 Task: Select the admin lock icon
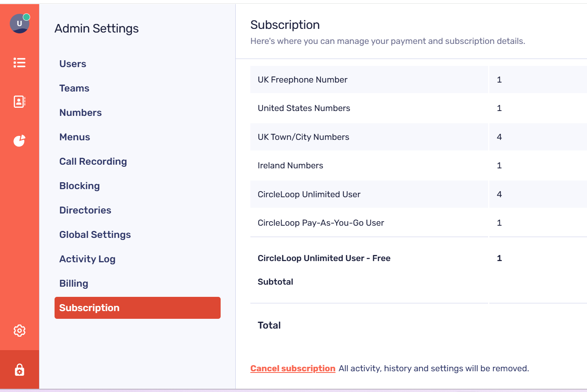[20, 370]
